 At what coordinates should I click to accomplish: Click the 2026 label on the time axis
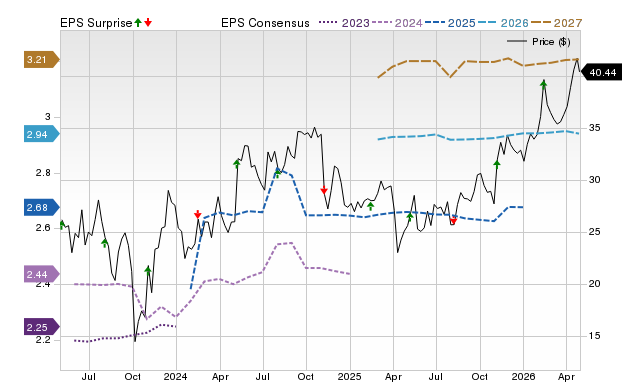coord(523,376)
